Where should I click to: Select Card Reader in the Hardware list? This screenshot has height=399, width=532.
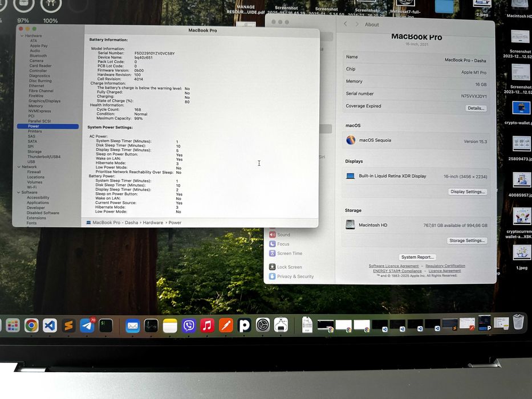coord(40,66)
